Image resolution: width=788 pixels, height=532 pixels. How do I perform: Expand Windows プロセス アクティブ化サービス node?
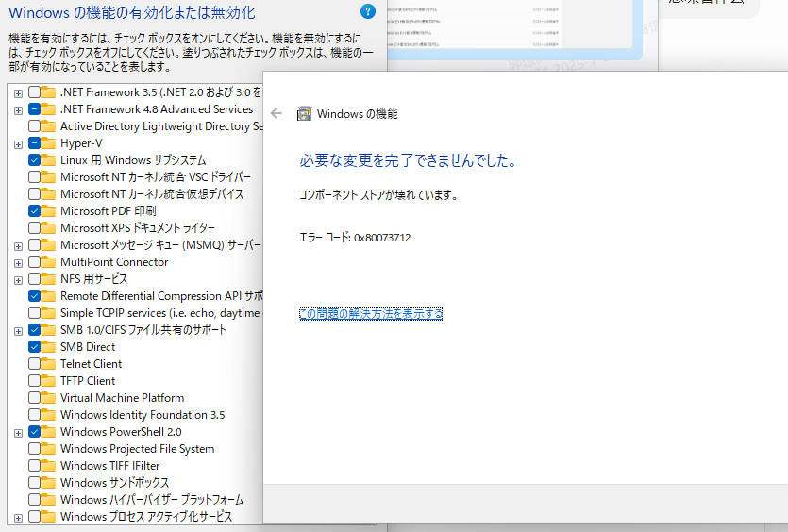(x=18, y=518)
